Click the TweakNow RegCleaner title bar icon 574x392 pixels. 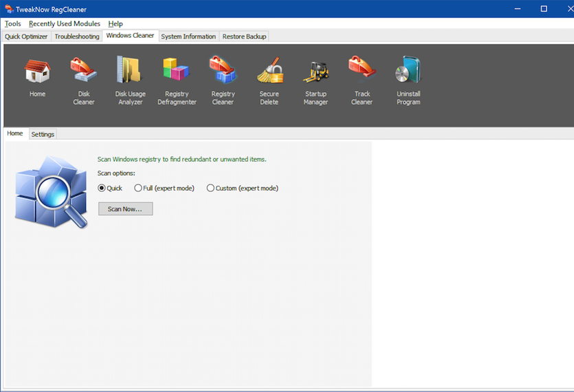click(x=9, y=9)
